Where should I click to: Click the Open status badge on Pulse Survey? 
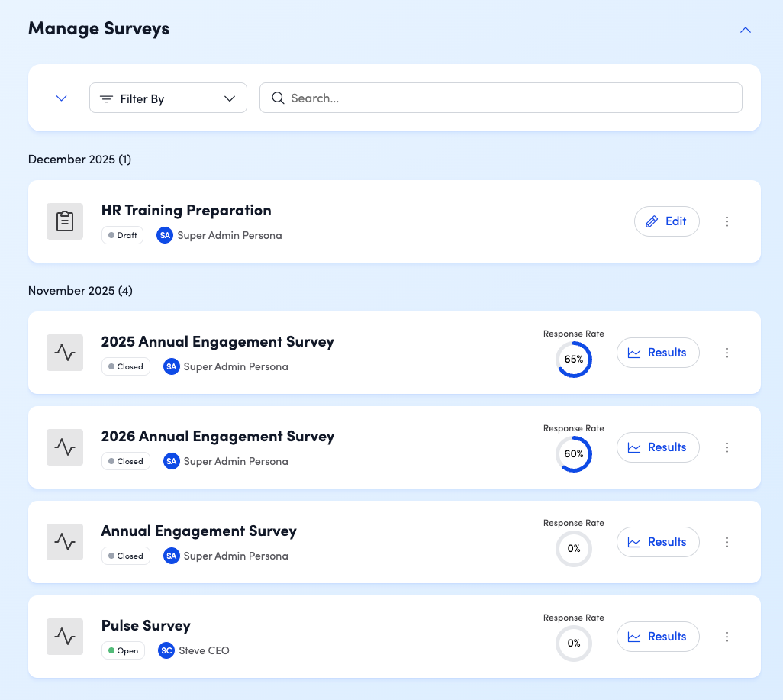(x=123, y=651)
